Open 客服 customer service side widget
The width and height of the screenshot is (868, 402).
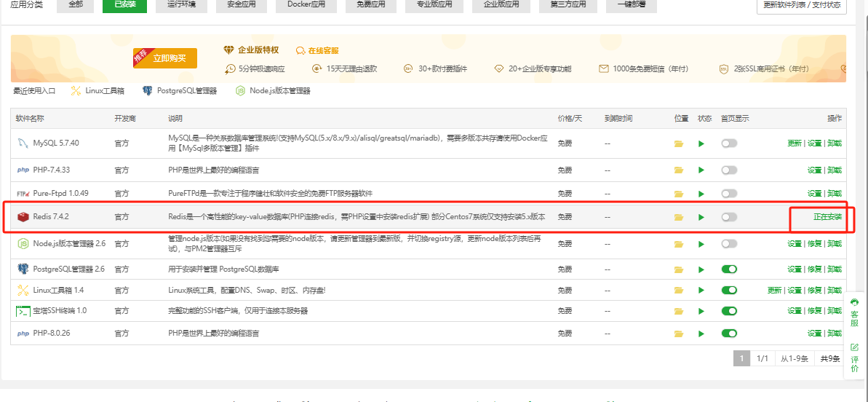coord(855,313)
